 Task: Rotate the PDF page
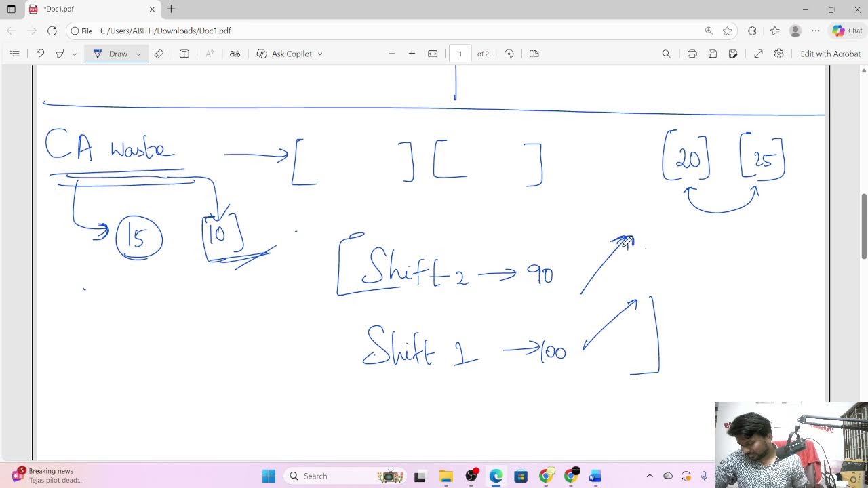[x=509, y=54]
